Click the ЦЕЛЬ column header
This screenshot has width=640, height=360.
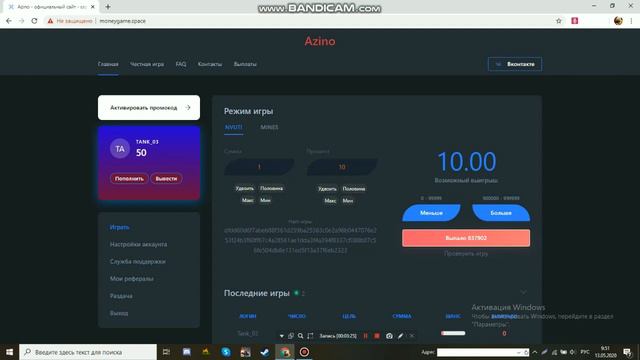[x=349, y=316]
